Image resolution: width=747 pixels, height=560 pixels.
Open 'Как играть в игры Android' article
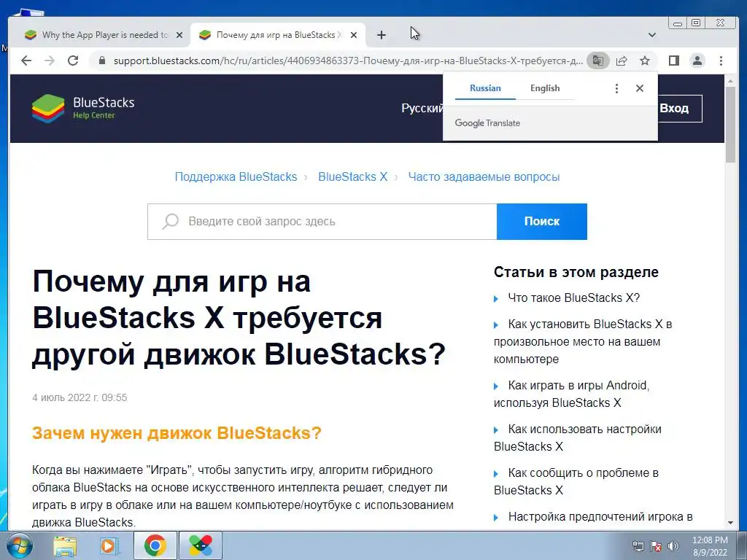(572, 394)
